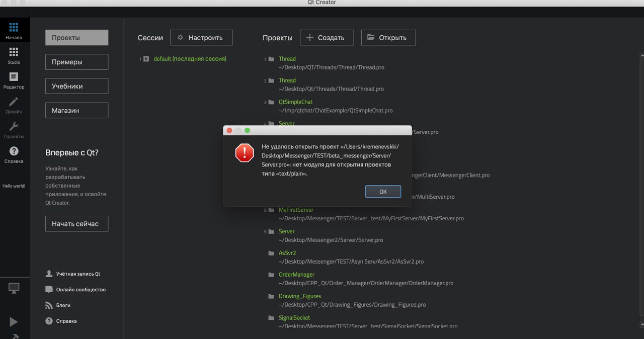Click Создать project button
Screen dimensions: 644x339
(327, 38)
